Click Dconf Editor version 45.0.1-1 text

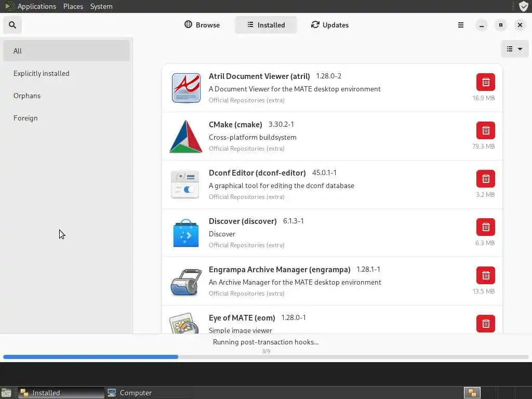(324, 172)
